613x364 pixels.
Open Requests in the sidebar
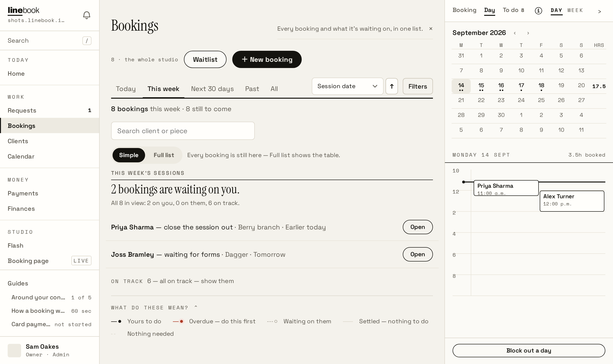pyautogui.click(x=50, y=110)
